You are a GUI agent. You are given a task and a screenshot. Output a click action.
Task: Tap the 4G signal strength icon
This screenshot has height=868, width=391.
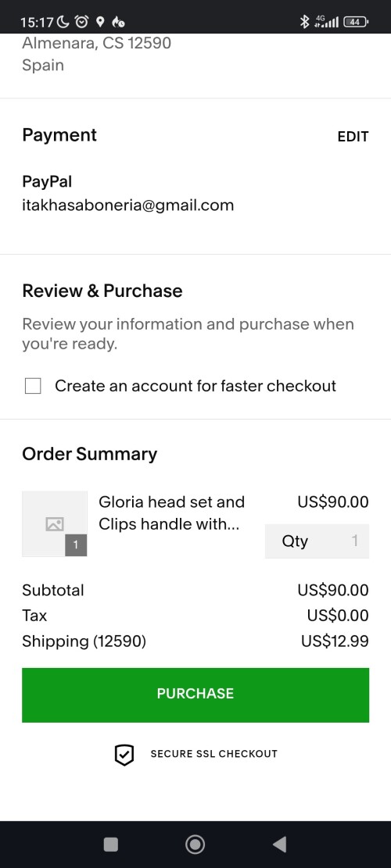coord(326,22)
